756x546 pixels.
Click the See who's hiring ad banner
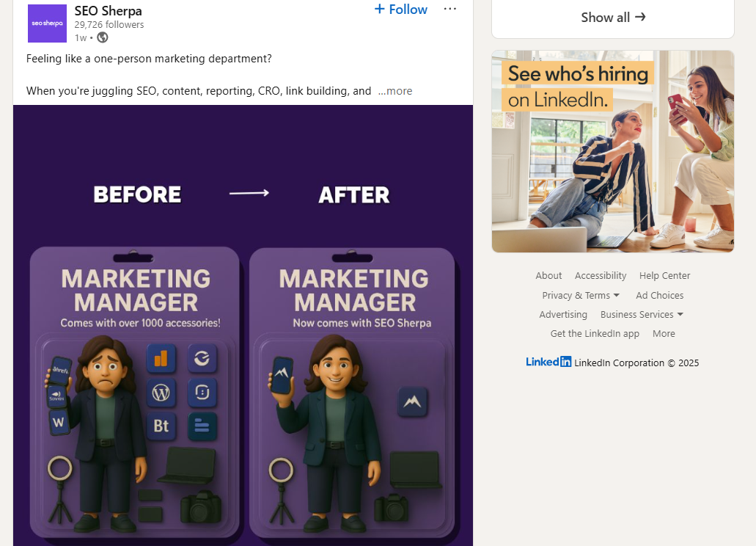[x=613, y=151]
